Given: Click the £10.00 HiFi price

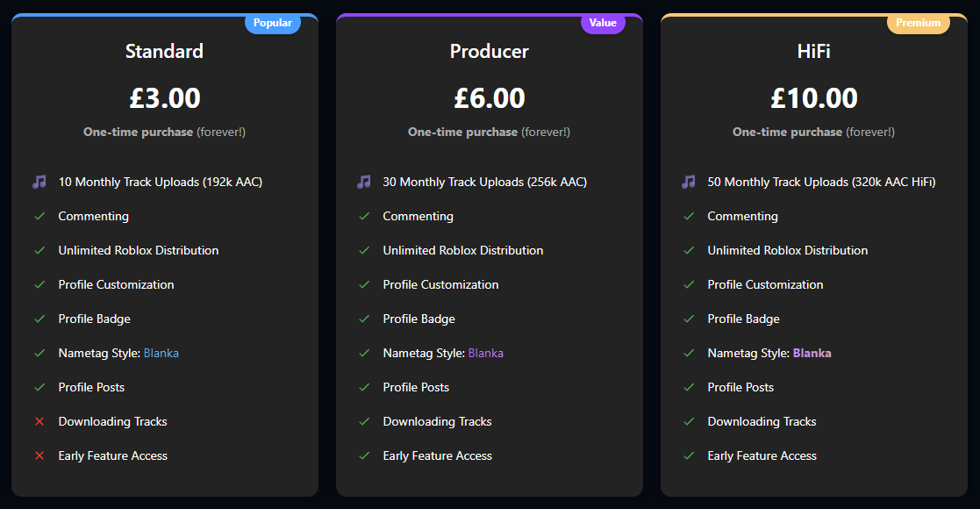Looking at the screenshot, I should (814, 98).
